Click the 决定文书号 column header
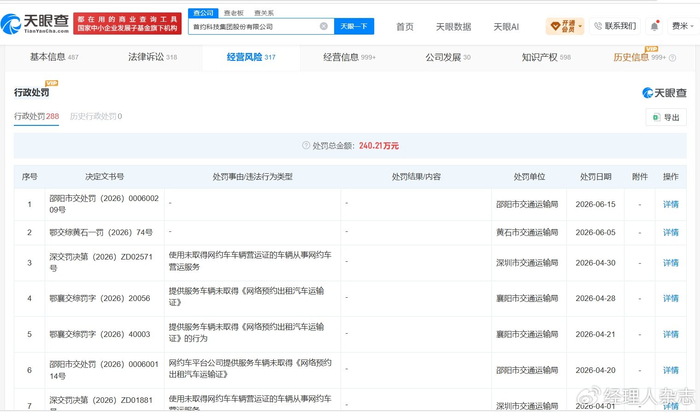Image resolution: width=700 pixels, height=413 pixels. click(104, 177)
